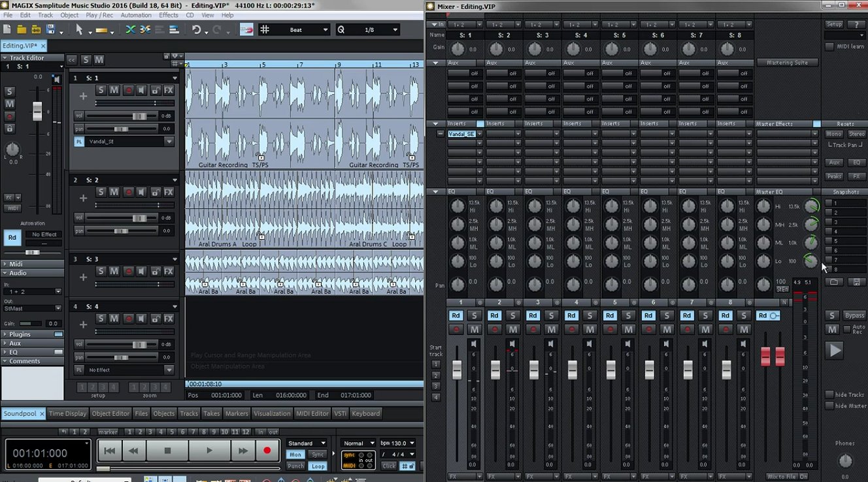Open the 4/4 time signature dropdown
868x482 pixels.
(397, 454)
